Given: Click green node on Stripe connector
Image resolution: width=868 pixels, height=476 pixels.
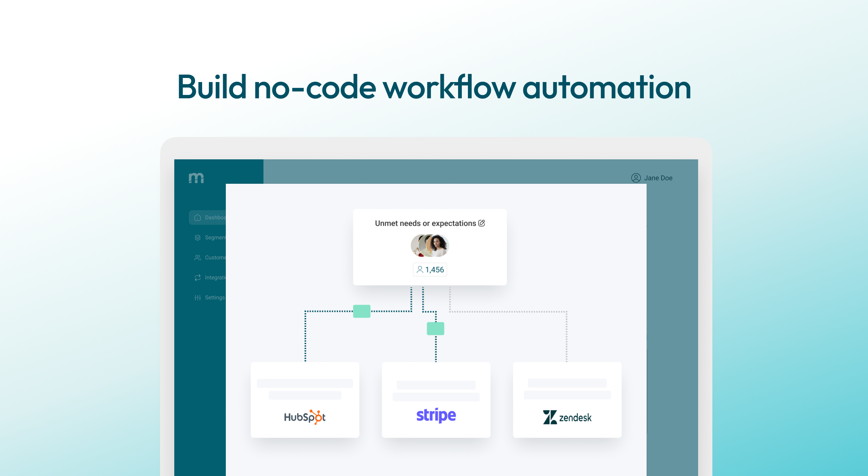Looking at the screenshot, I should tap(435, 329).
